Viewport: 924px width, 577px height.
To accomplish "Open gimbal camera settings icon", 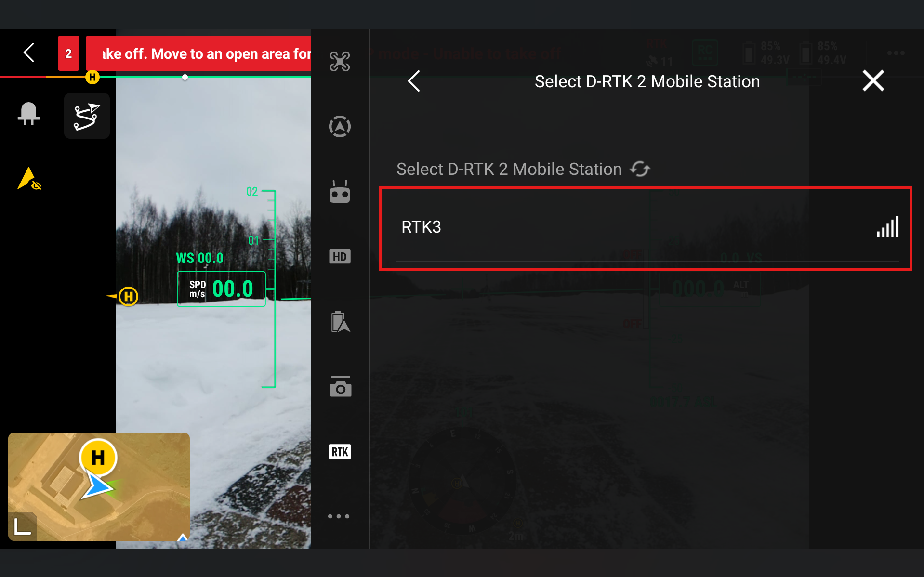I will tap(340, 387).
